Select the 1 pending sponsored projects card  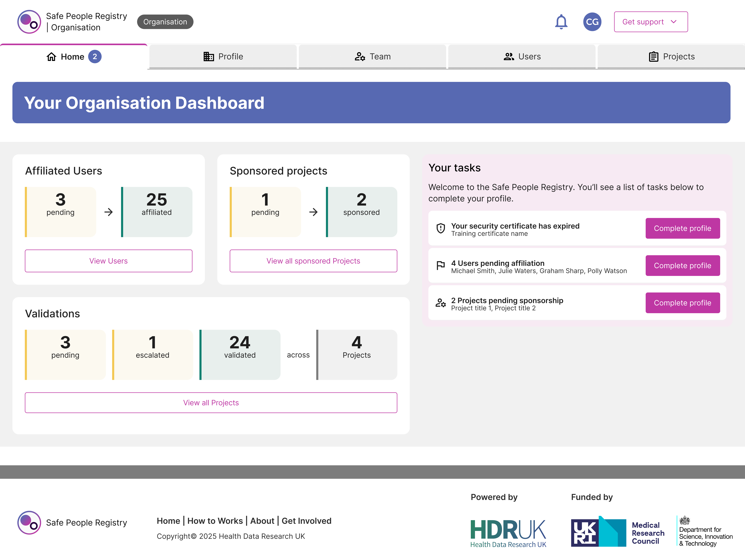[265, 212]
